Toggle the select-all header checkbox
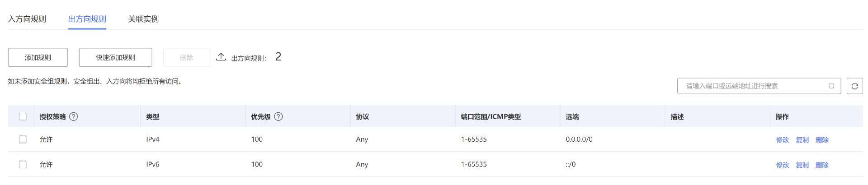Image resolution: width=868 pixels, height=185 pixels. 23,117
